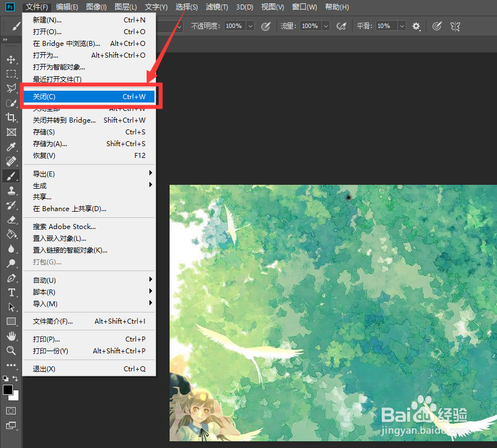This screenshot has height=448, width=497.
Task: Click the Photoshop Ps logo icon
Action: coord(10,7)
